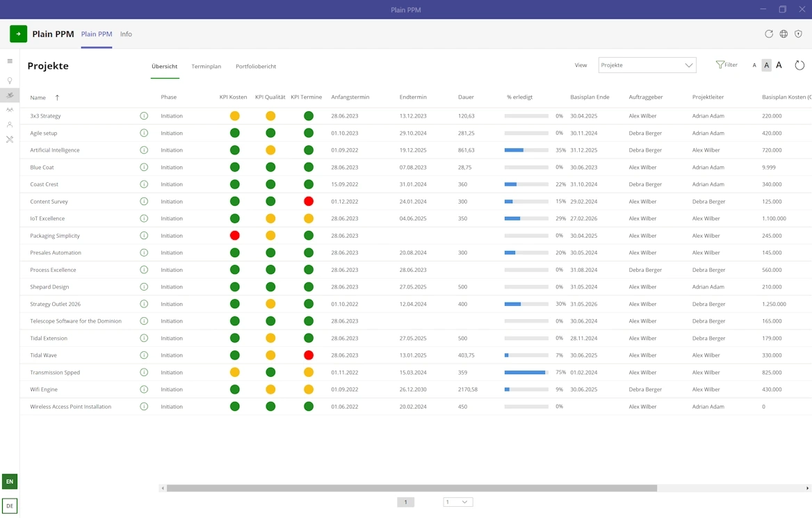Click the lightbulb icon in the sidebar
The height and width of the screenshot is (518, 812).
[10, 81]
